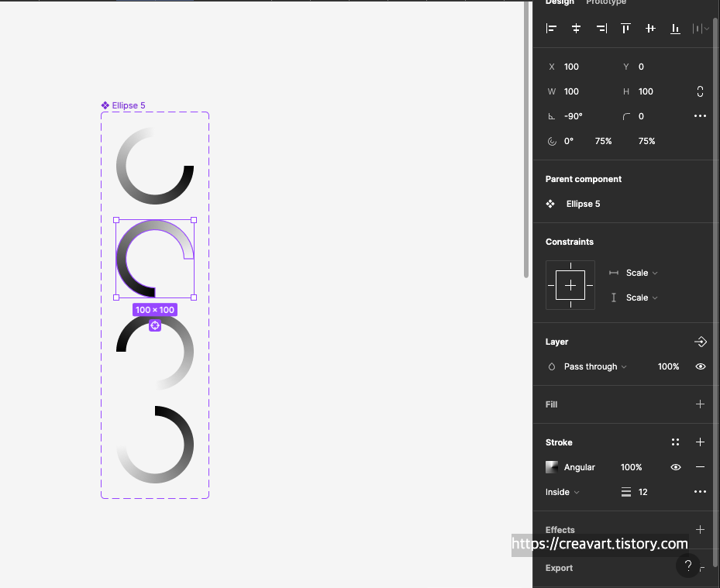Add a fill with plus icon
720x588 pixels.
tap(701, 404)
